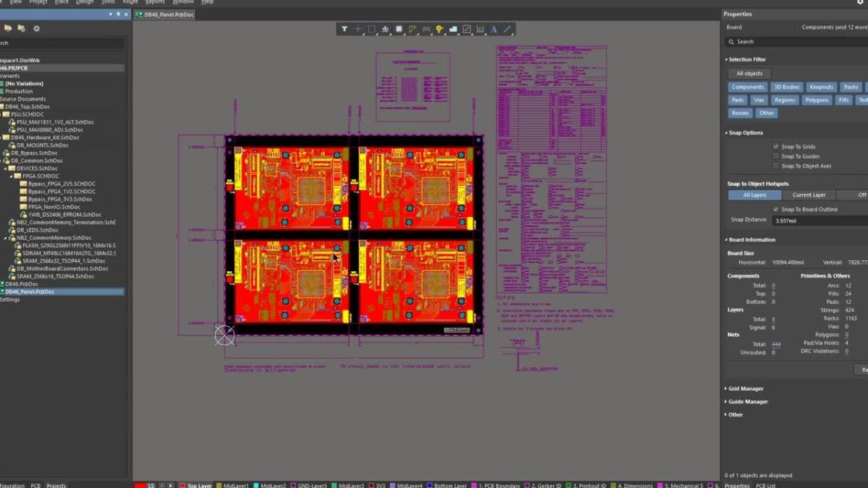Collapse the Snap Options section

click(x=726, y=132)
